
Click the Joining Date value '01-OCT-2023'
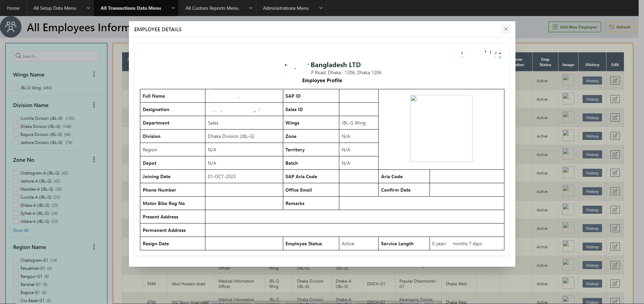(222, 176)
